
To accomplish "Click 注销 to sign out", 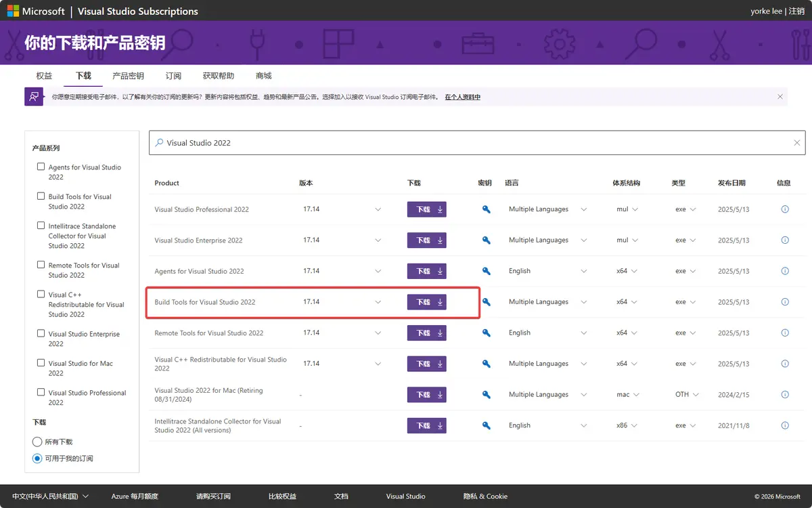I will [x=796, y=12].
